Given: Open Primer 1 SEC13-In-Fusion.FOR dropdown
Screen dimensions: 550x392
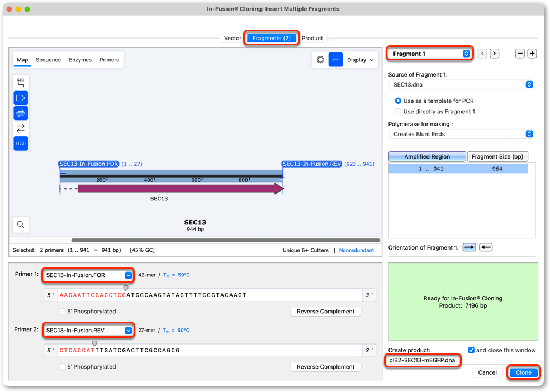Looking at the screenshot, I should 88,275.
